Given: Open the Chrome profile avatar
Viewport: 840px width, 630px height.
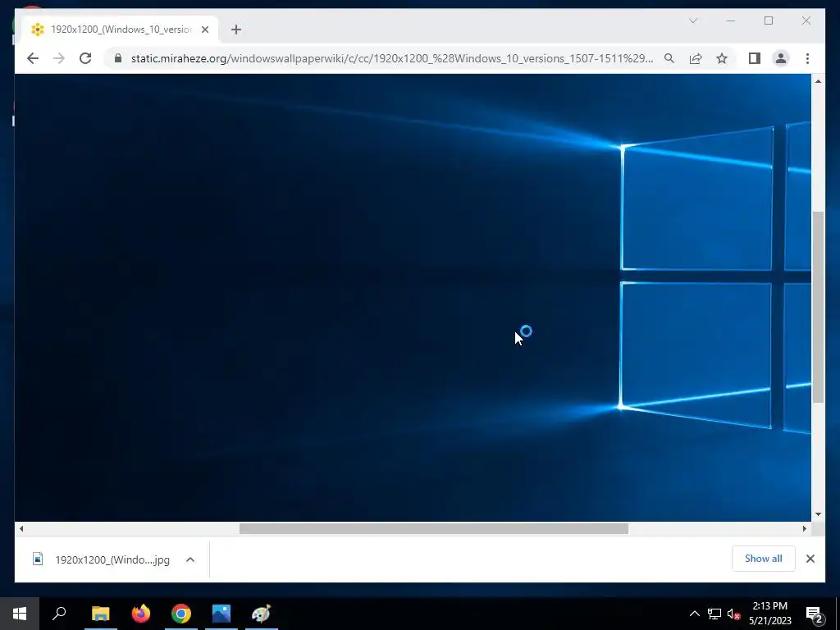Looking at the screenshot, I should pyautogui.click(x=781, y=58).
